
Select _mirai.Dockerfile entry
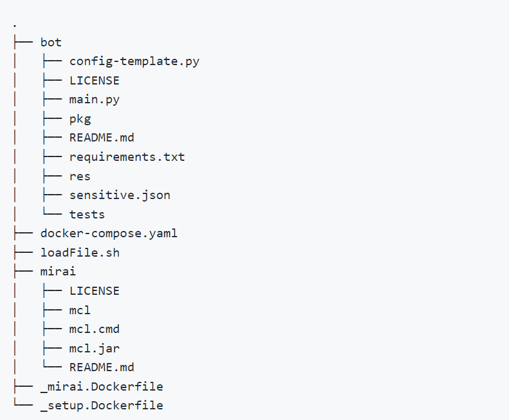coord(101,386)
